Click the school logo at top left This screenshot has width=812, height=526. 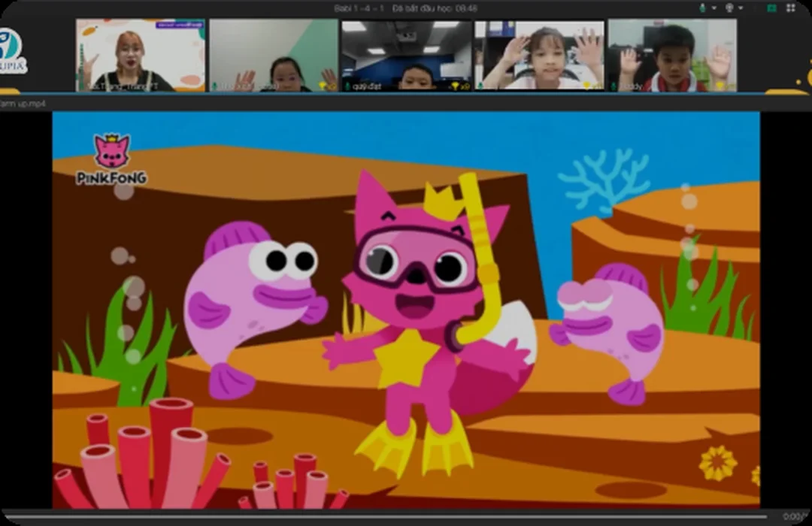(x=13, y=51)
